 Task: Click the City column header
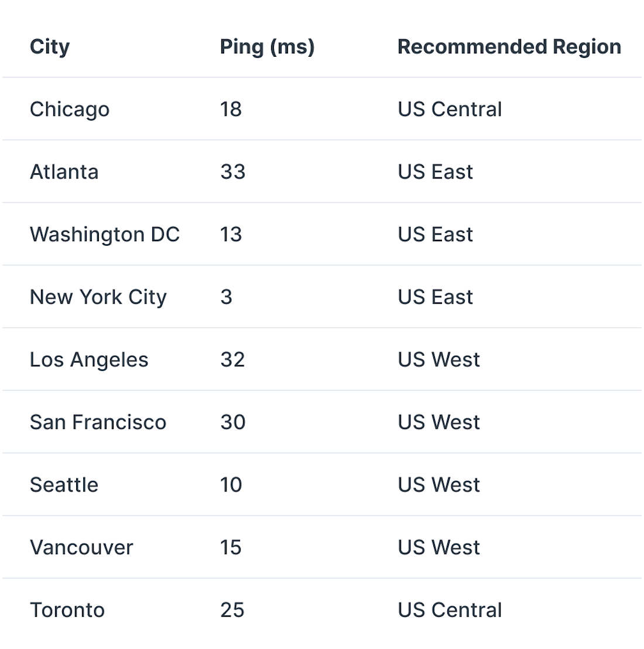click(x=50, y=47)
